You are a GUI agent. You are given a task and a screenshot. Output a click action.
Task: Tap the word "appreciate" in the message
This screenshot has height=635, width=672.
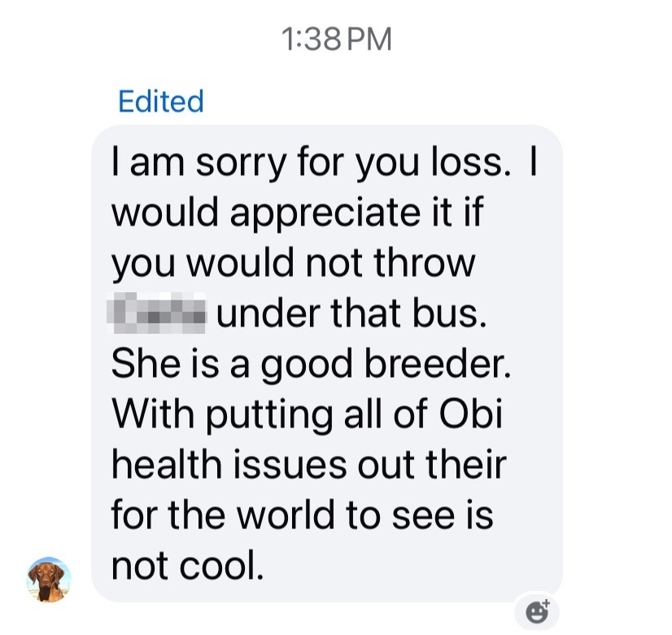point(325,214)
